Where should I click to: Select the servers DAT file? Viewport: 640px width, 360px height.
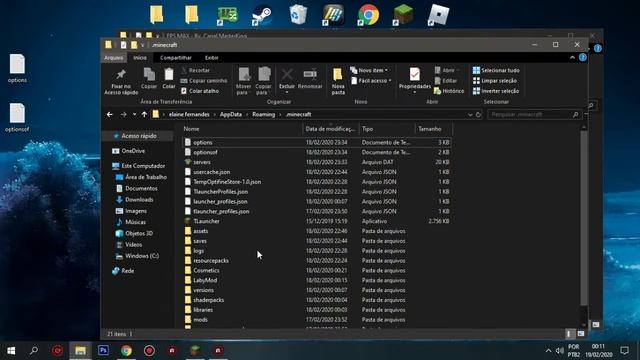[317, 162]
